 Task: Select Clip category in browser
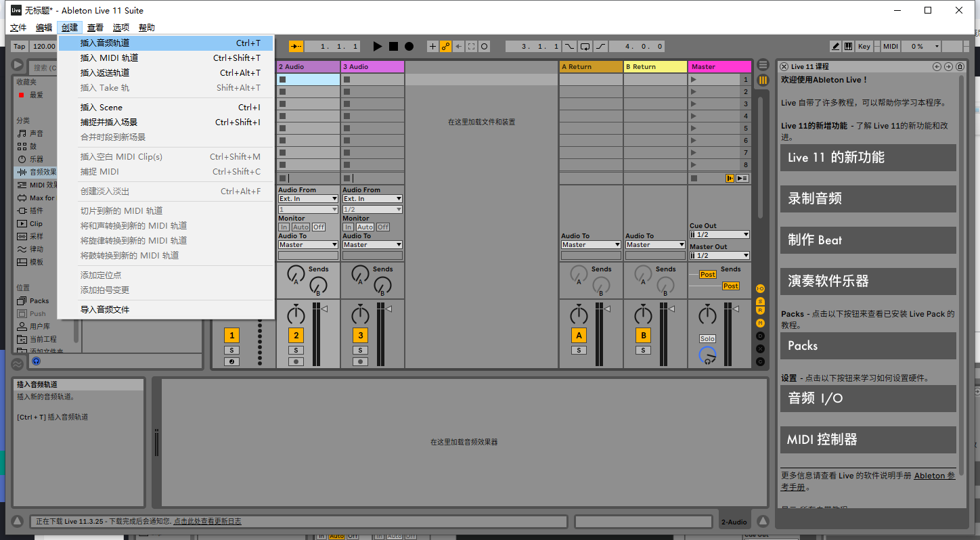37,223
